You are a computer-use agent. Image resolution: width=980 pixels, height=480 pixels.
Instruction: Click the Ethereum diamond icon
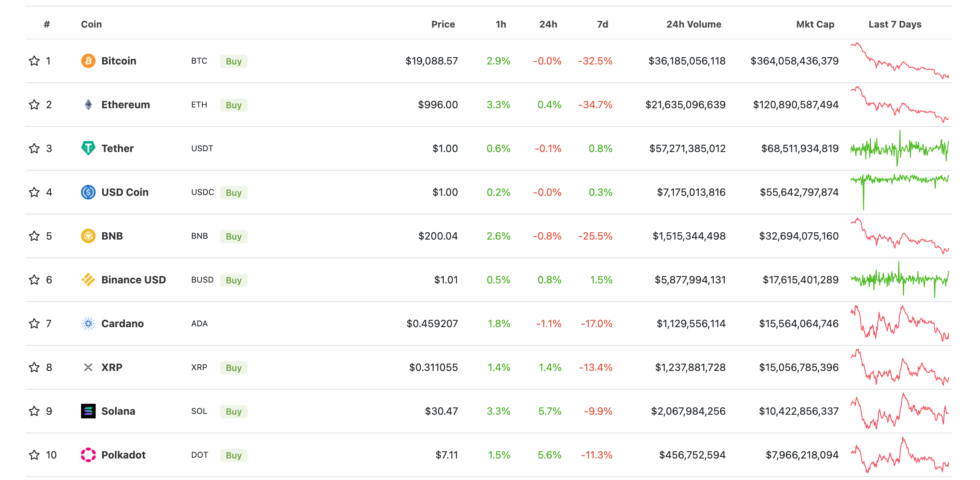point(88,105)
